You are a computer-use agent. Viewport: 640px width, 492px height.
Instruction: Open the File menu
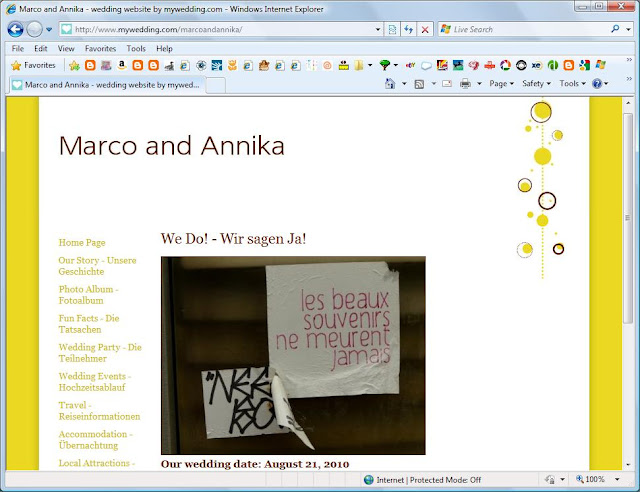pos(18,49)
